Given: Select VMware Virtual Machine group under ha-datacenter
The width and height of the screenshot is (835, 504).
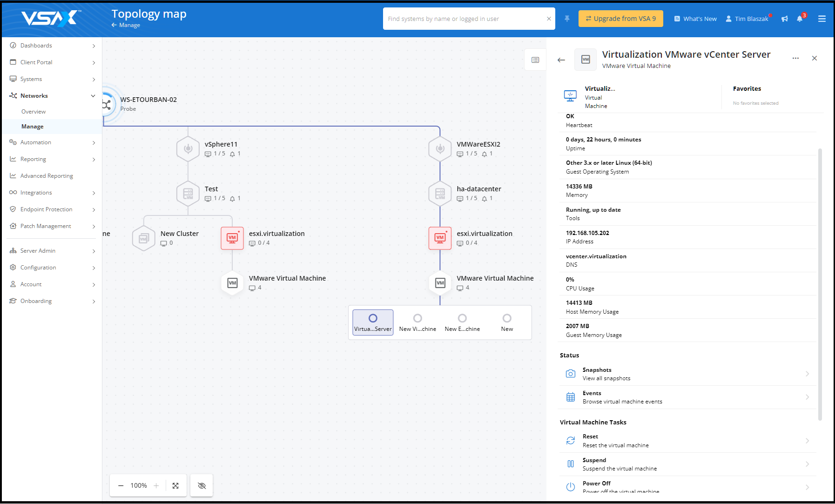Looking at the screenshot, I should [x=440, y=283].
